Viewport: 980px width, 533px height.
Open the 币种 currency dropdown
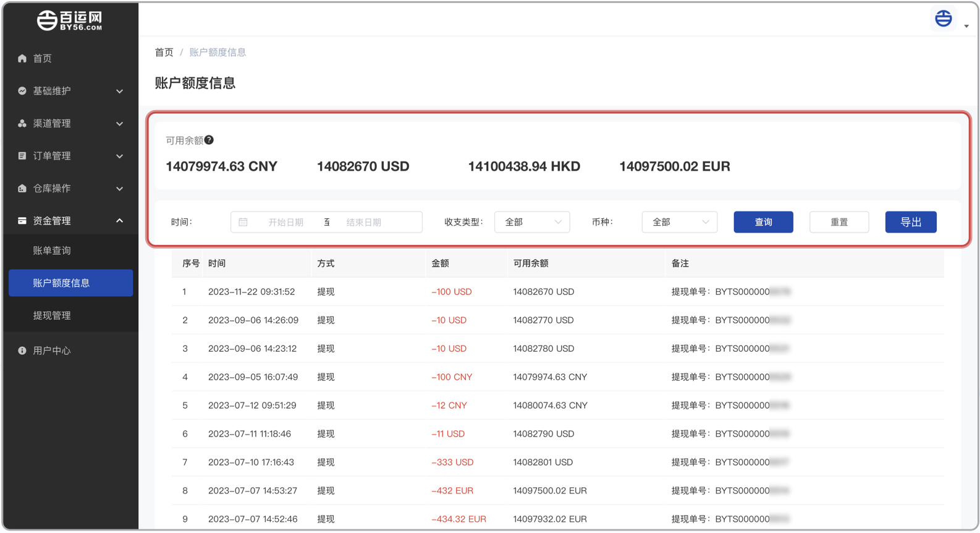pos(679,222)
